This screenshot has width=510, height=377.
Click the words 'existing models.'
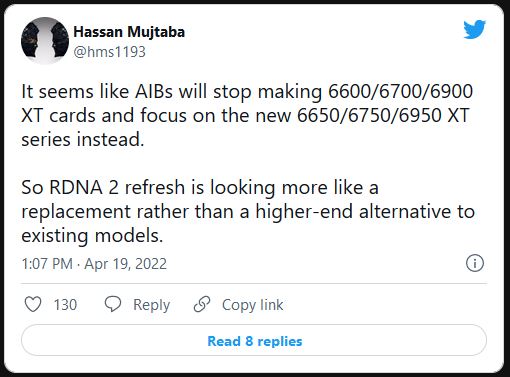pos(92,235)
